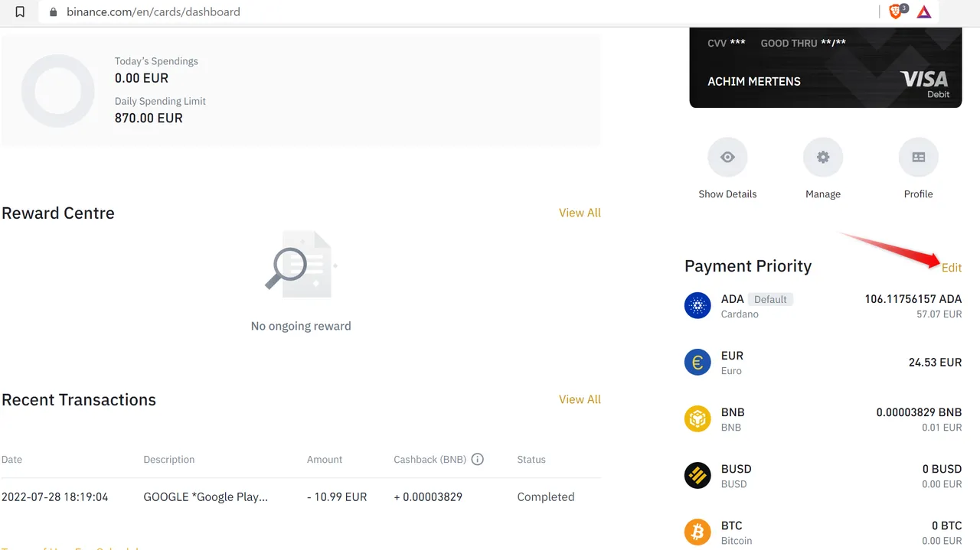Click the 2022-07-28 18:19:04 transaction date

click(x=55, y=497)
